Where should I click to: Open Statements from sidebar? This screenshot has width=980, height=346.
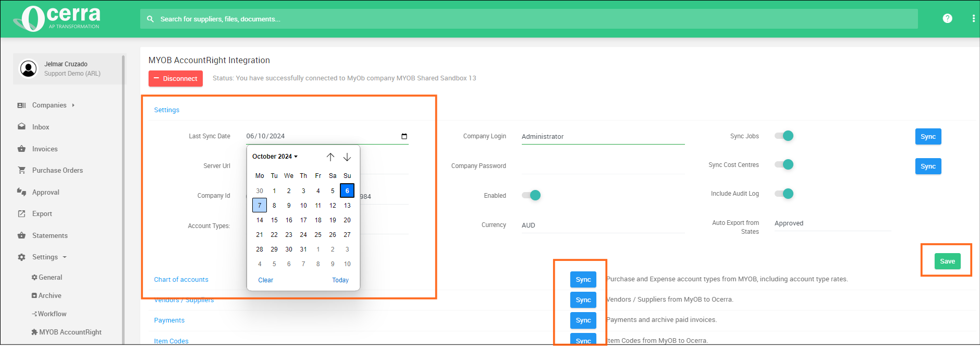(50, 235)
